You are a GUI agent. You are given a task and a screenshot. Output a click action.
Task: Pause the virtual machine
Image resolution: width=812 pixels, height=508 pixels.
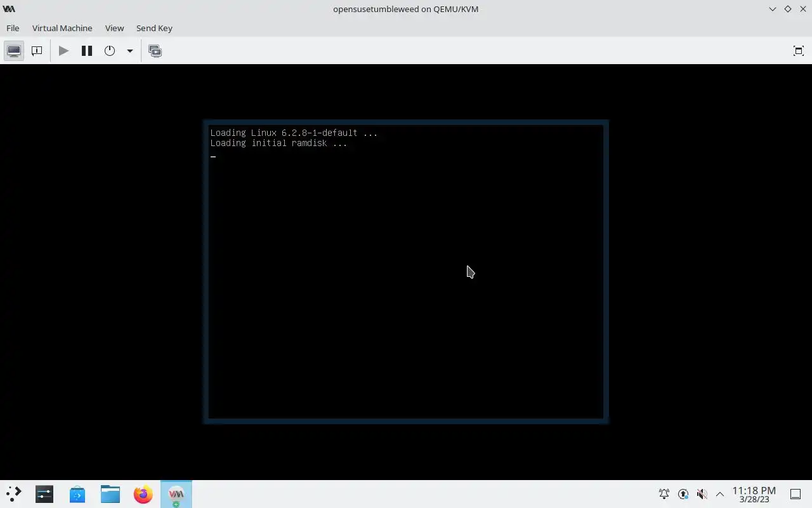click(x=87, y=51)
